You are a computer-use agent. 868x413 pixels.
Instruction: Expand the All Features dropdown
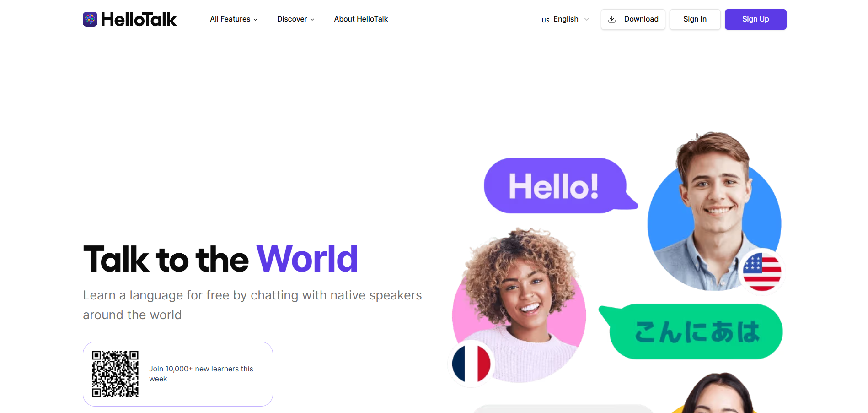[x=234, y=19]
